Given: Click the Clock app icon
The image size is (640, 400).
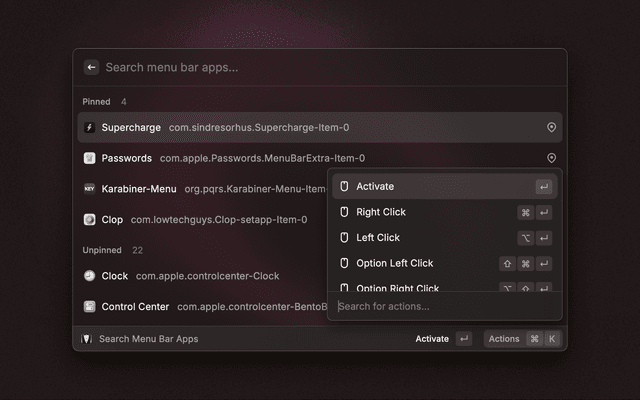Looking at the screenshot, I should click(x=89, y=276).
